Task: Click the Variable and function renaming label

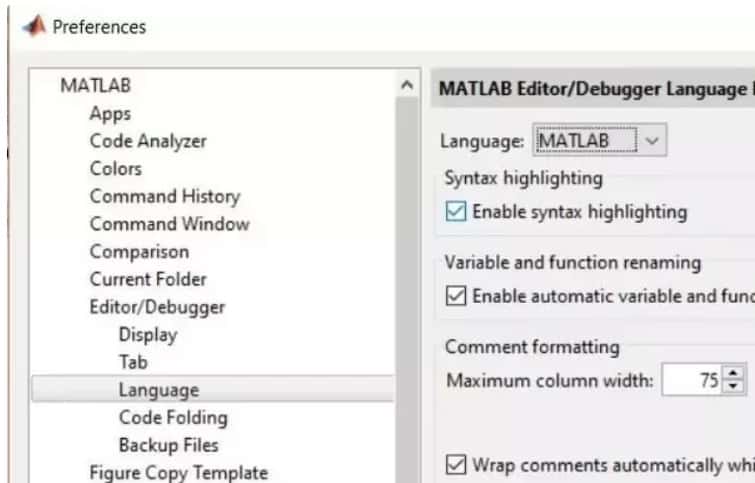Action: click(x=573, y=262)
